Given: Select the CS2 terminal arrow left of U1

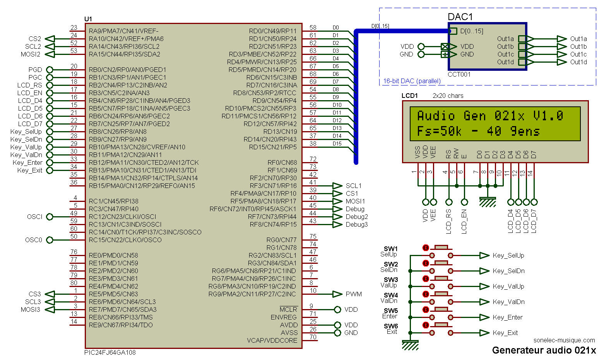Looking at the screenshot, I should point(50,39).
